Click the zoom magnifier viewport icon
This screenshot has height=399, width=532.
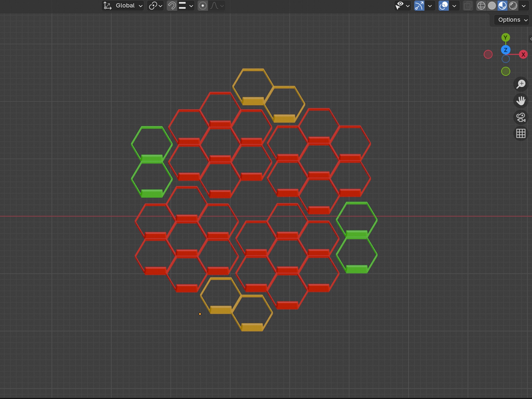click(521, 84)
